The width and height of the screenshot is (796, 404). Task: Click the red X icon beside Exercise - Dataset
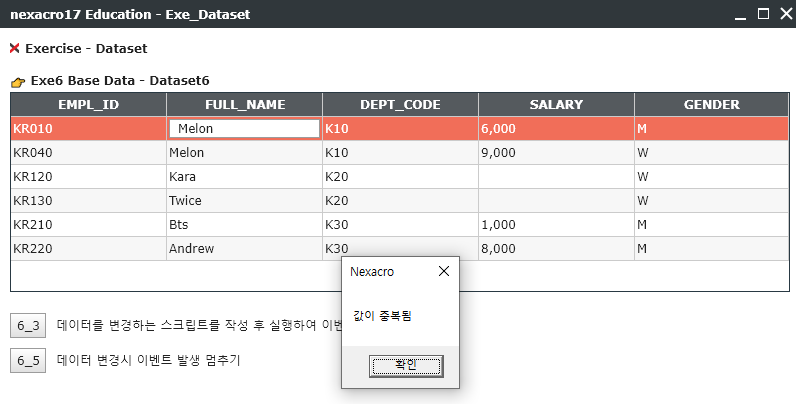point(15,48)
